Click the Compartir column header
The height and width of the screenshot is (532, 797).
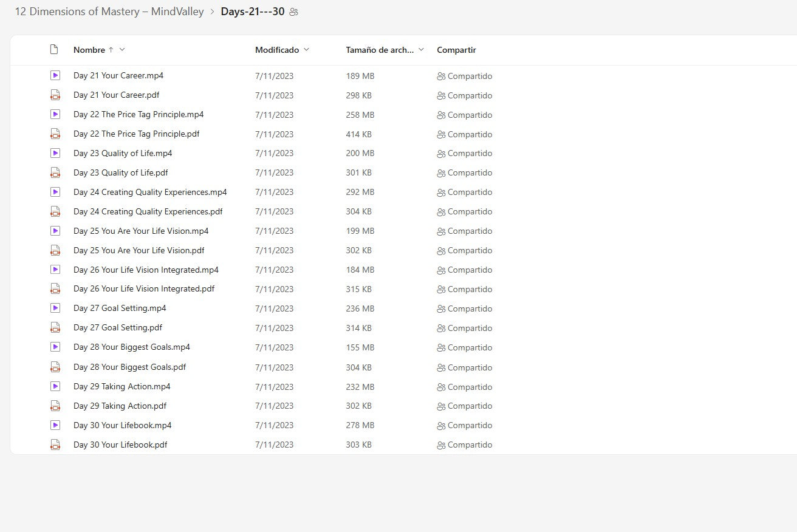(x=456, y=50)
